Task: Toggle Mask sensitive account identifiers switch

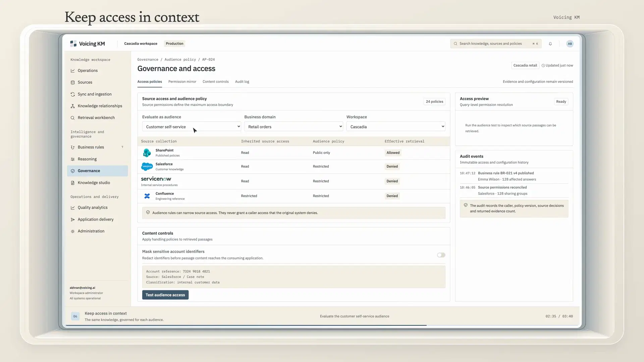Action: click(x=441, y=255)
